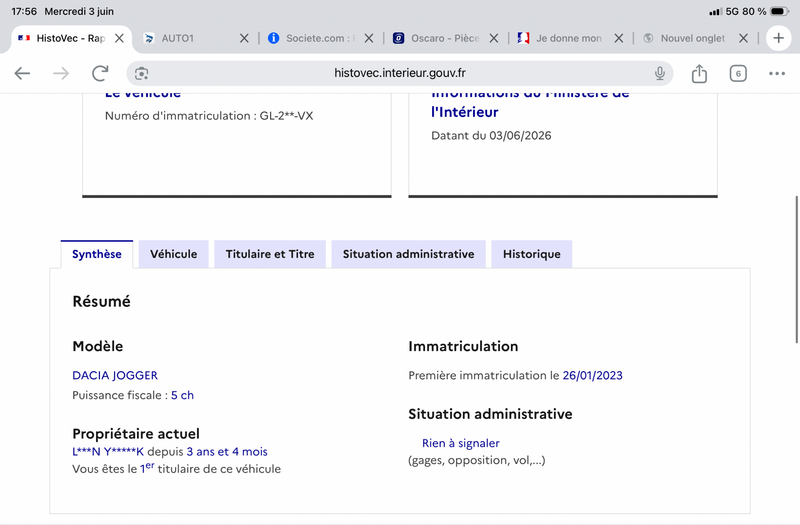Close the HistoVec tab
Screen dimensions: 800x525
(x=119, y=38)
